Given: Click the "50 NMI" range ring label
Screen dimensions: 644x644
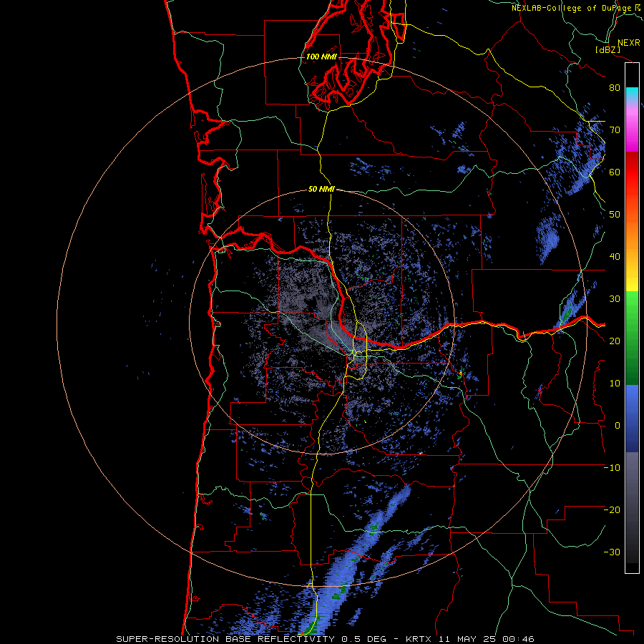Looking at the screenshot, I should coord(321,190).
